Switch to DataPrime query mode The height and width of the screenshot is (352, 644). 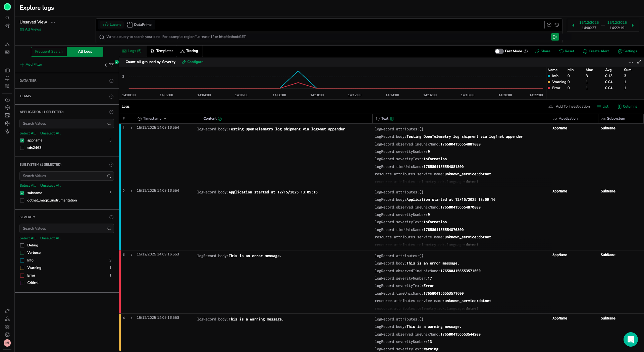click(x=139, y=25)
